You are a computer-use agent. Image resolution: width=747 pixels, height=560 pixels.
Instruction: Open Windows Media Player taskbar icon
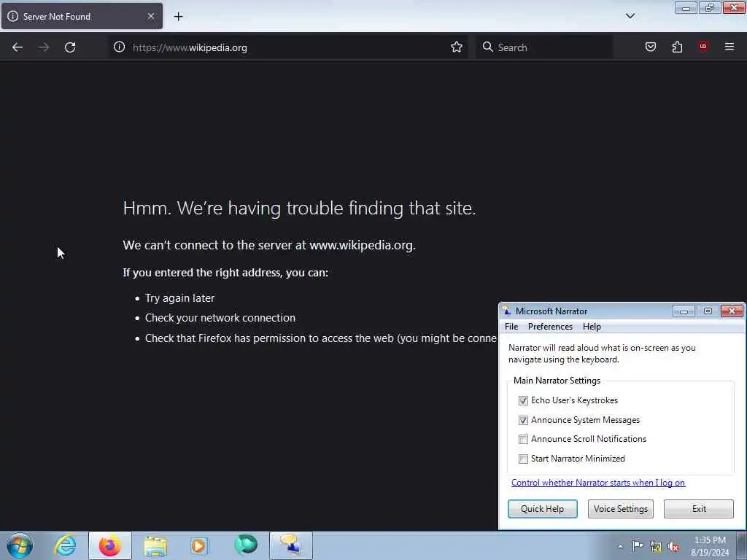199,545
